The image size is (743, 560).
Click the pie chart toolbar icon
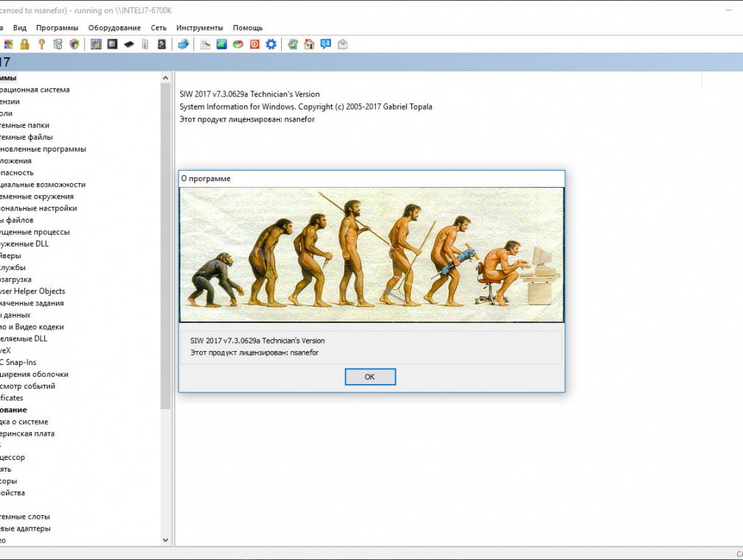click(x=238, y=45)
